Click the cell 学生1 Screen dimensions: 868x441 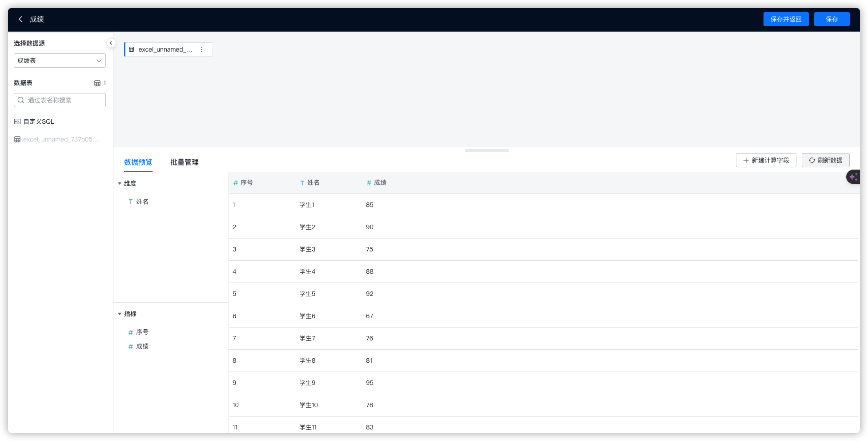point(307,205)
